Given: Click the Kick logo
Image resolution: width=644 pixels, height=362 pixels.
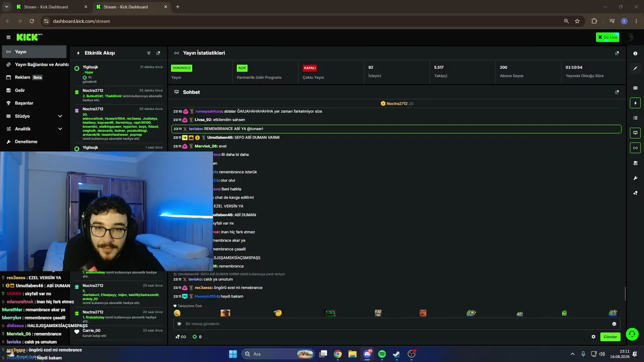Looking at the screenshot, I should click(29, 37).
